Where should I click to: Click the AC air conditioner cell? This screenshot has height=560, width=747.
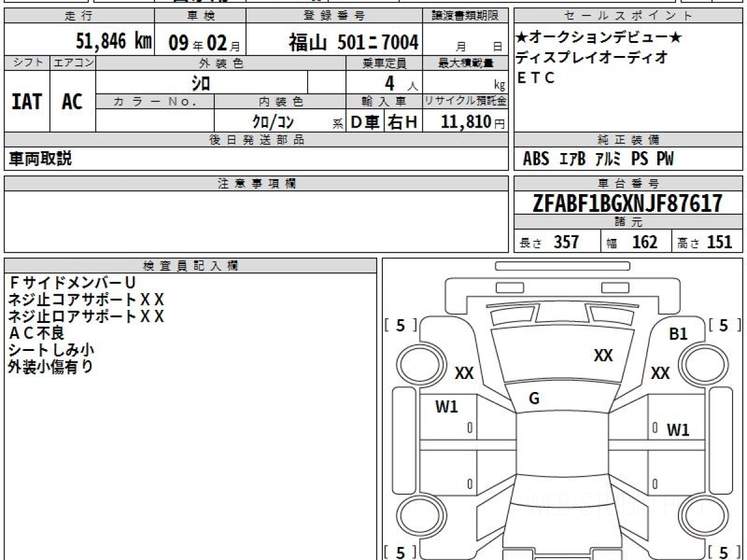pyautogui.click(x=72, y=101)
